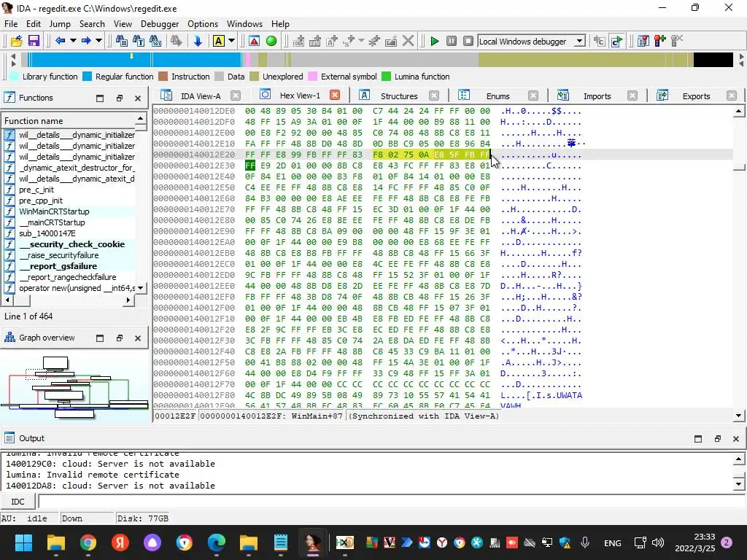Viewport: 747px width, 560px height.
Task: Click the Lumina function green legend swatch
Action: (x=387, y=76)
